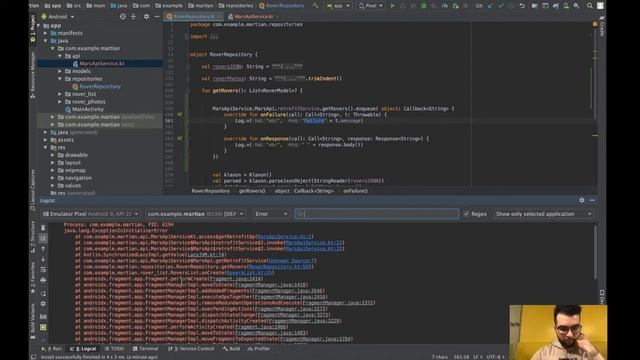Screen dimensions: 640x360
Task: Click the build hammer icon in toolbar
Action: [316, 6]
